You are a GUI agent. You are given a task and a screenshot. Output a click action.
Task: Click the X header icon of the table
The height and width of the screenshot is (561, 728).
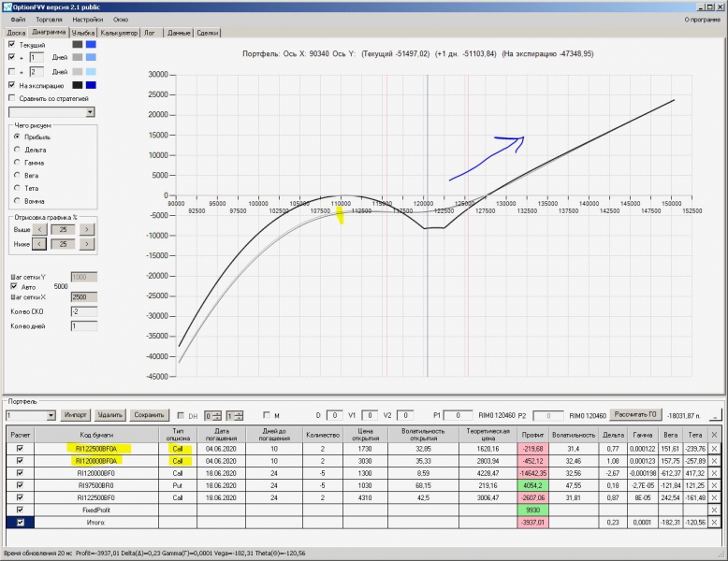tap(714, 435)
